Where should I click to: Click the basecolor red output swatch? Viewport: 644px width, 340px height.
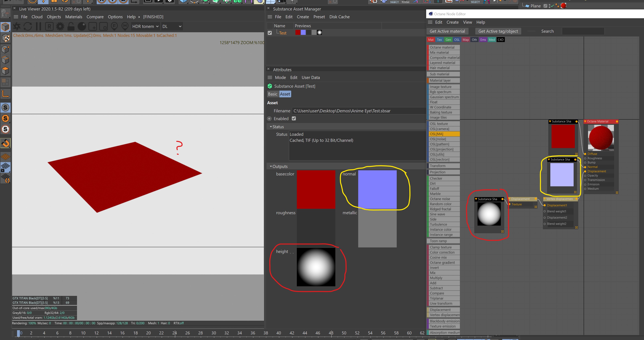316,189
